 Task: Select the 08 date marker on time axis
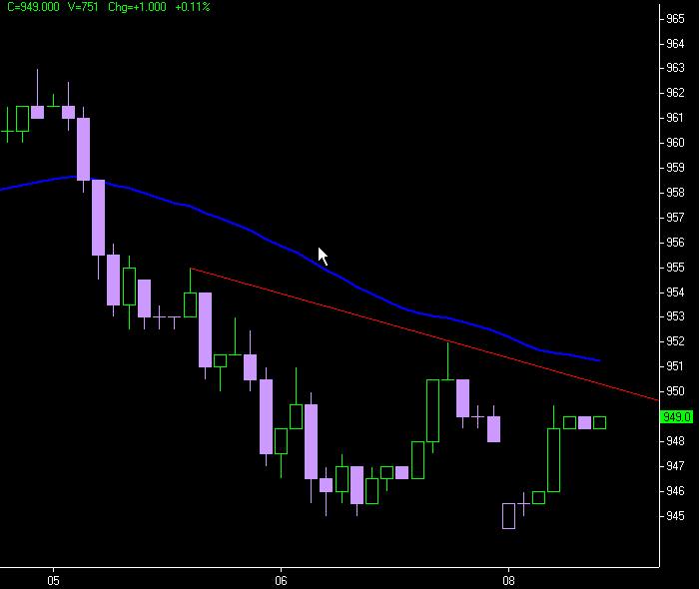pyautogui.click(x=508, y=581)
